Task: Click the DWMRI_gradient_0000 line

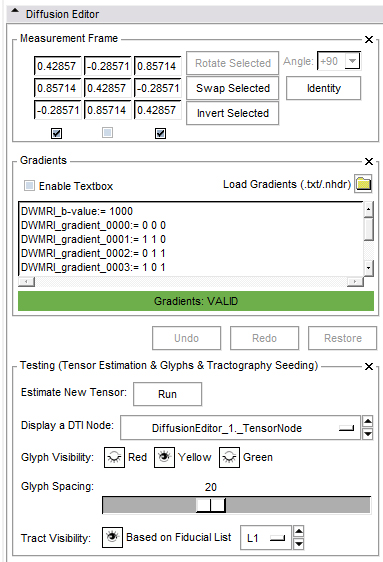Action: coord(93,225)
